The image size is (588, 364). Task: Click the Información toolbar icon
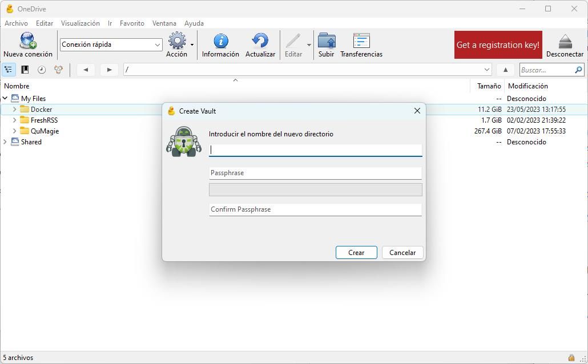220,41
